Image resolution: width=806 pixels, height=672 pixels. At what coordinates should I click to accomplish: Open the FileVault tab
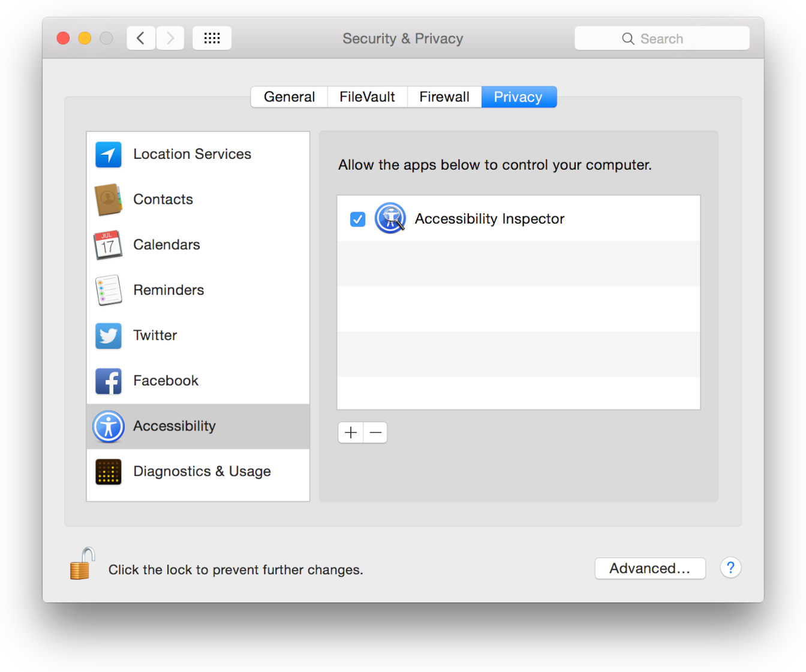[x=367, y=97]
